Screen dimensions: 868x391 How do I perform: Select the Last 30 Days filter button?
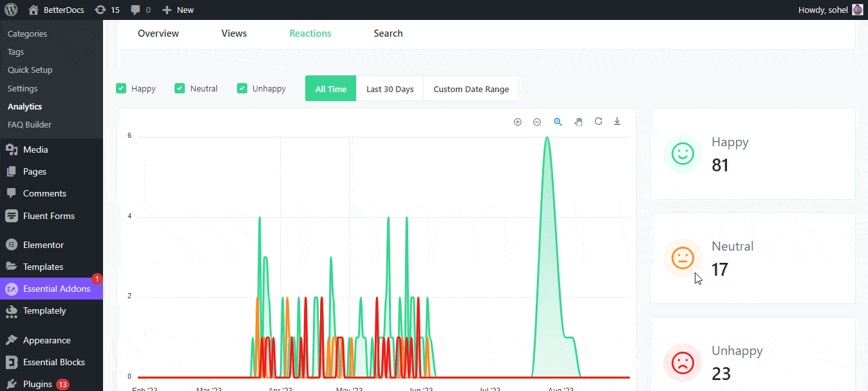pos(390,89)
